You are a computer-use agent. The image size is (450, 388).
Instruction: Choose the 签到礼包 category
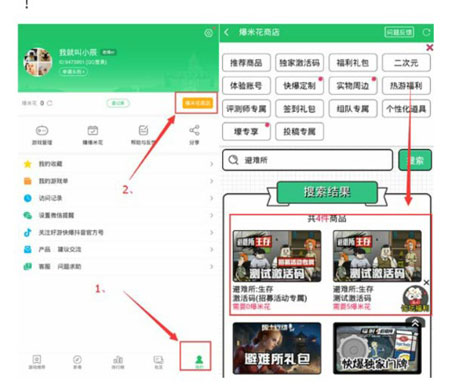pos(299,109)
